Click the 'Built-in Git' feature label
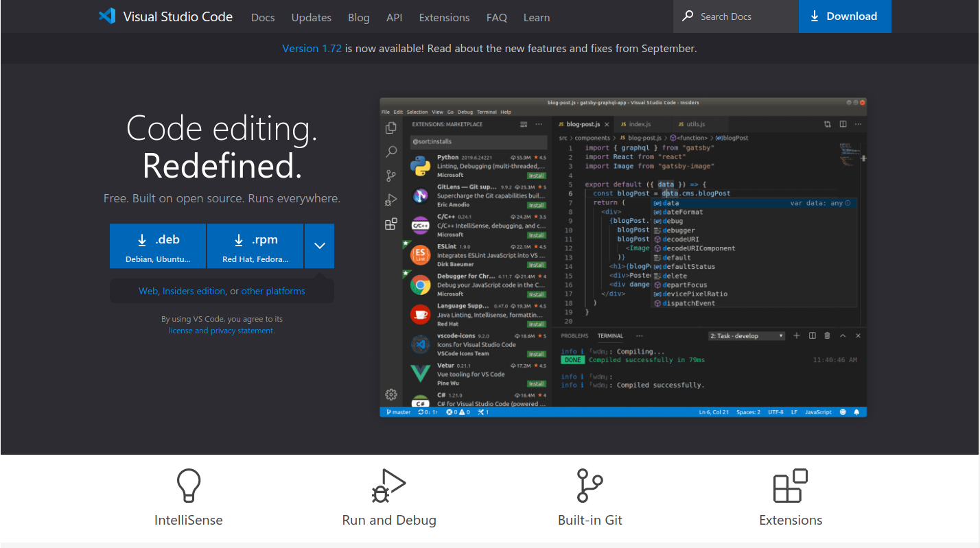 click(590, 520)
